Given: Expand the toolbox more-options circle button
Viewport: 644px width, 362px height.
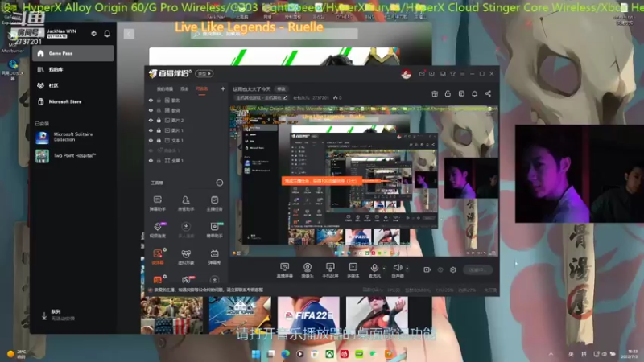Looking at the screenshot, I should tap(219, 183).
